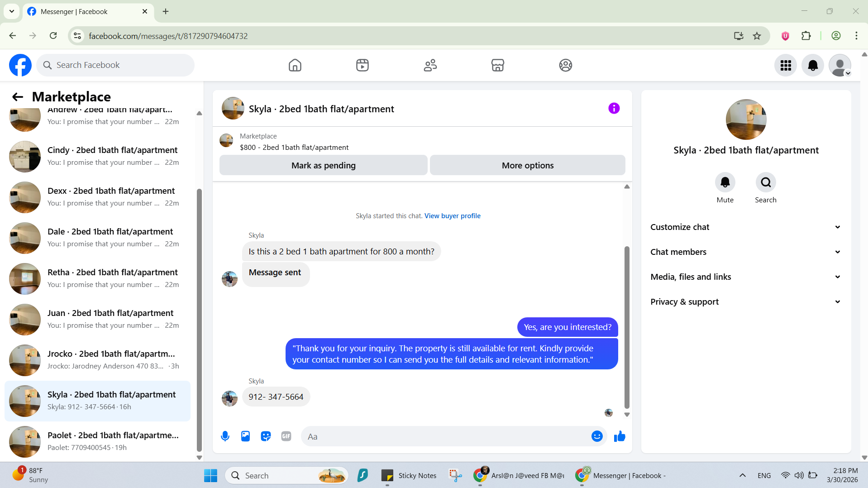The height and width of the screenshot is (488, 868).
Task: Open Windows Start menu
Action: pyautogui.click(x=210, y=475)
